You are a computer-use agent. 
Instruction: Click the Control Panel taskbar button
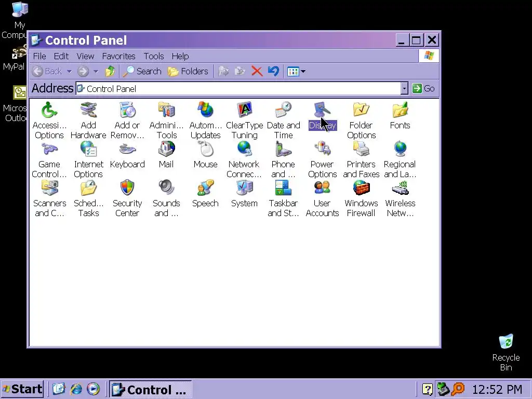tap(150, 390)
